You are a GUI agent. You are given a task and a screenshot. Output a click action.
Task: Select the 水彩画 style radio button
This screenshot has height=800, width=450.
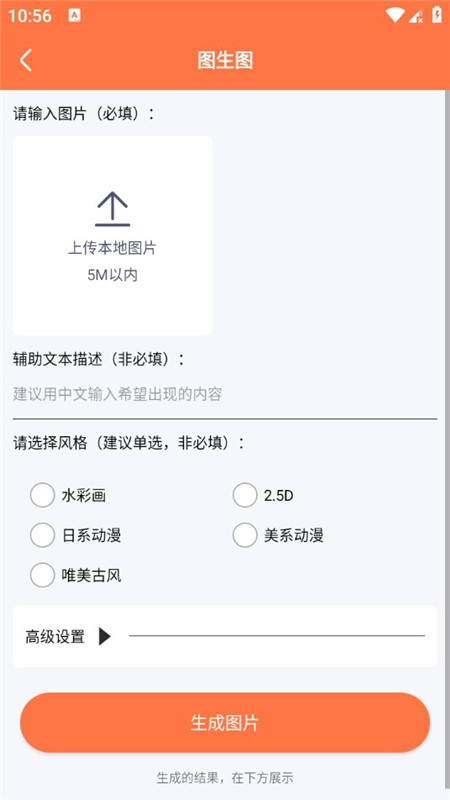click(42, 495)
